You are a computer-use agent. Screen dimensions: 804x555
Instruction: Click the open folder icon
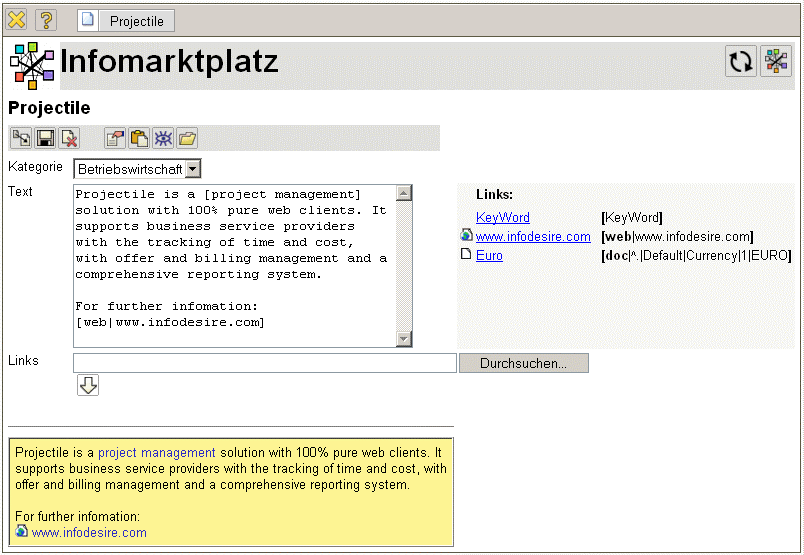187,139
